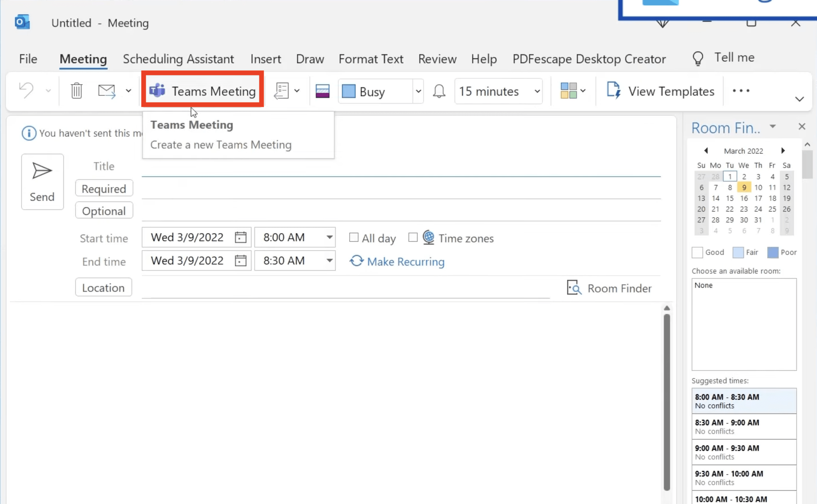Click the info icon in notification bar
The height and width of the screenshot is (504, 817).
pos(29,133)
